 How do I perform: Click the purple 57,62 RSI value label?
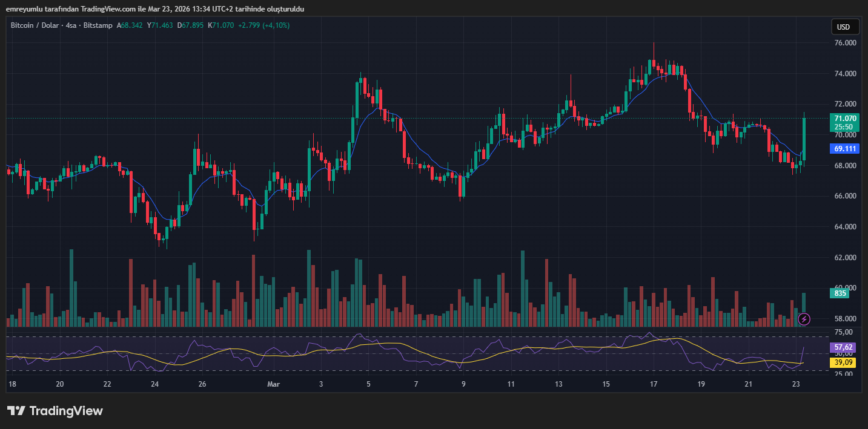tap(844, 347)
